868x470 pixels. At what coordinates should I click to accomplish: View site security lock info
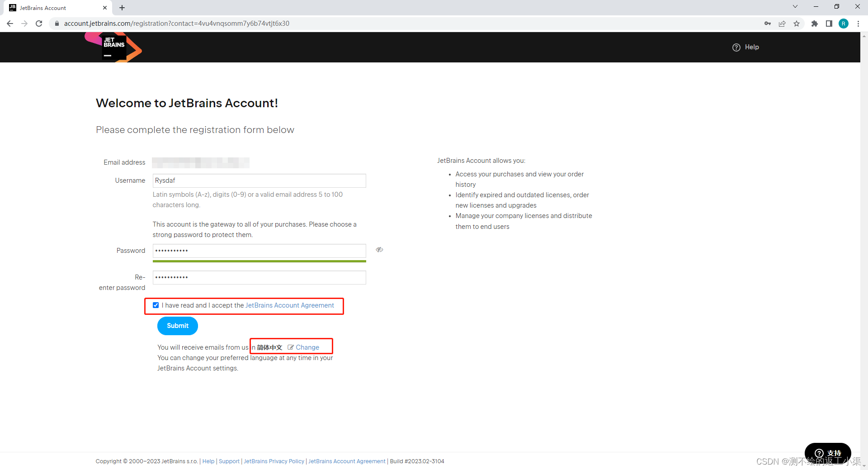(57, 24)
